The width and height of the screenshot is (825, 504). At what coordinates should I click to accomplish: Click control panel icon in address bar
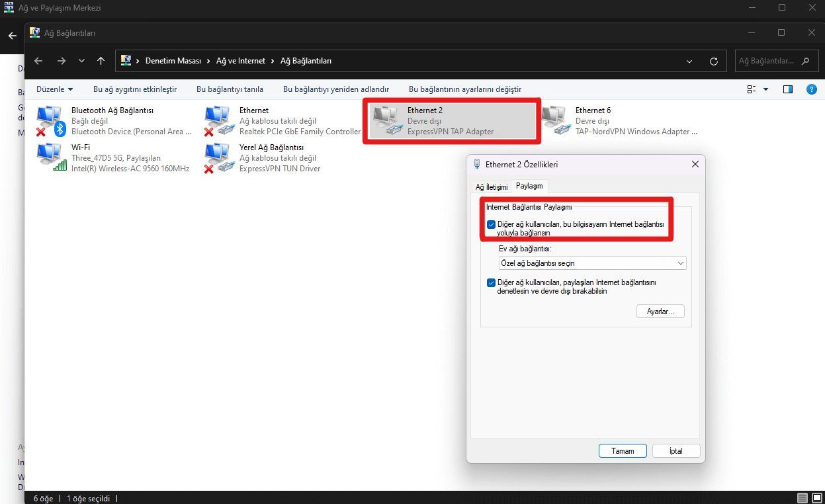126,61
